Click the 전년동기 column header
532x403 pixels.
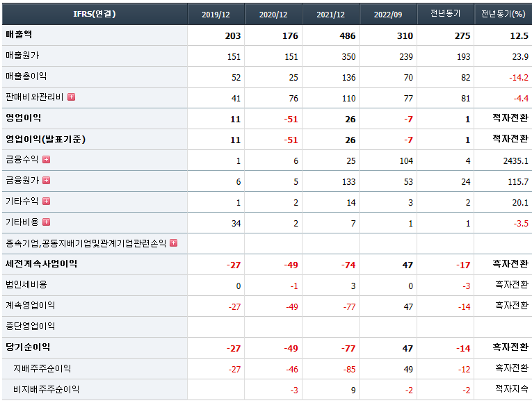click(446, 14)
